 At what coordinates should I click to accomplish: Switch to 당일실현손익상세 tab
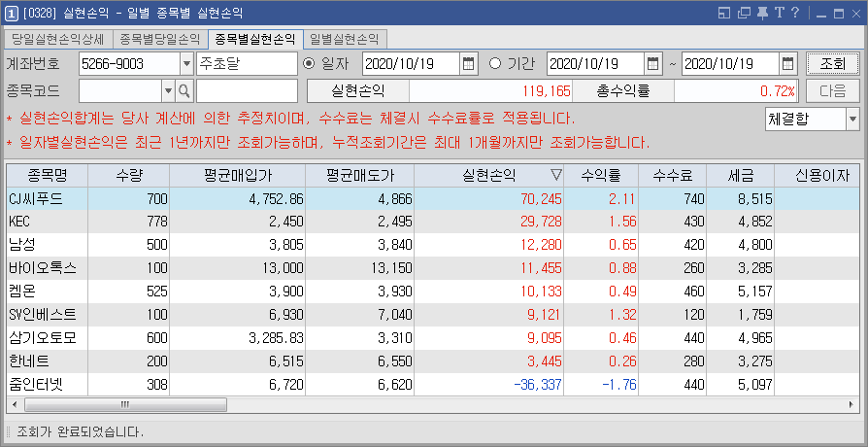pyautogui.click(x=57, y=39)
